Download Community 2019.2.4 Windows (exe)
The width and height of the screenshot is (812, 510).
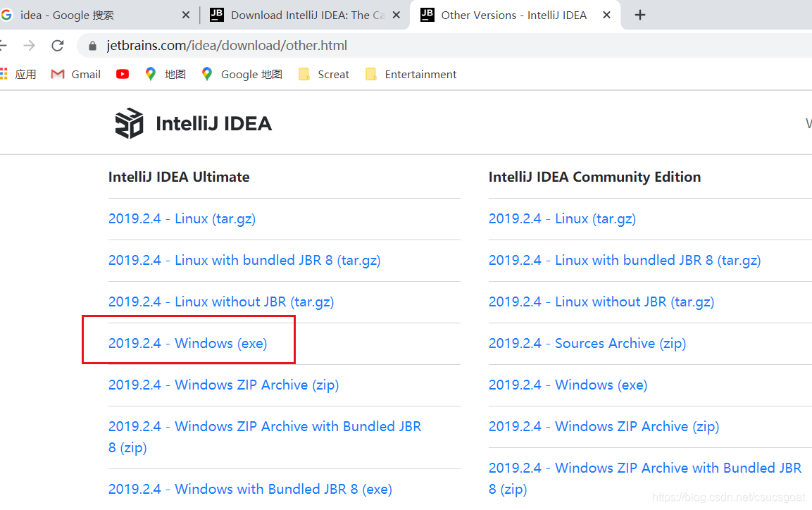(568, 385)
